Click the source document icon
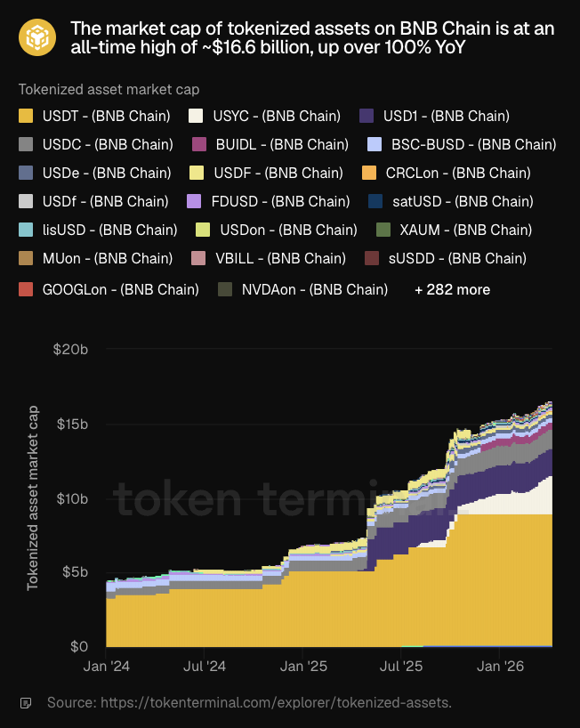 tap(26, 703)
